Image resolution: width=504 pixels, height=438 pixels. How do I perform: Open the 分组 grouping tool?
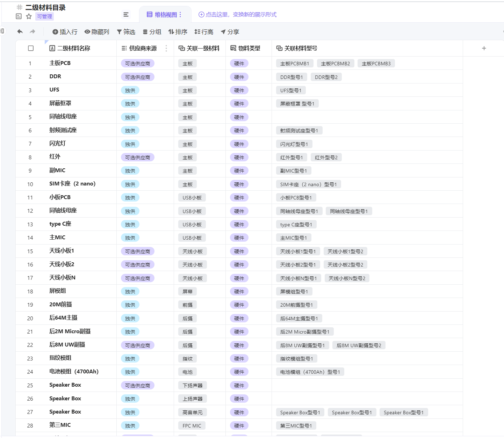point(152,32)
